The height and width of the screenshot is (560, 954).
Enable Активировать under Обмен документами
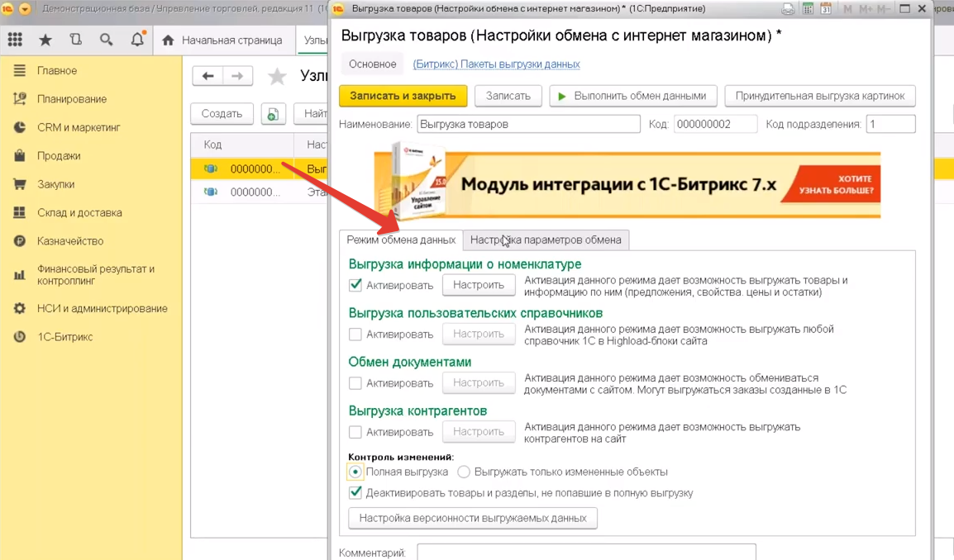[x=355, y=382]
